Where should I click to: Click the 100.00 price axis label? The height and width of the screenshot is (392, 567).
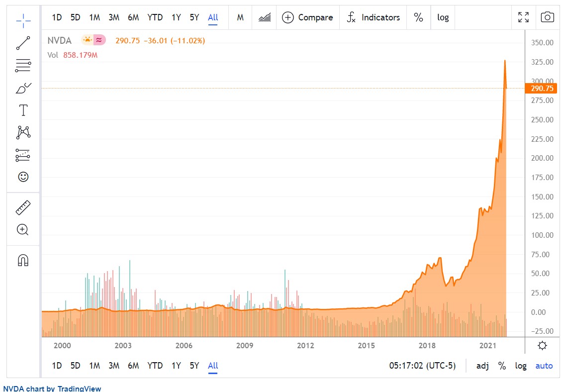[542, 235]
